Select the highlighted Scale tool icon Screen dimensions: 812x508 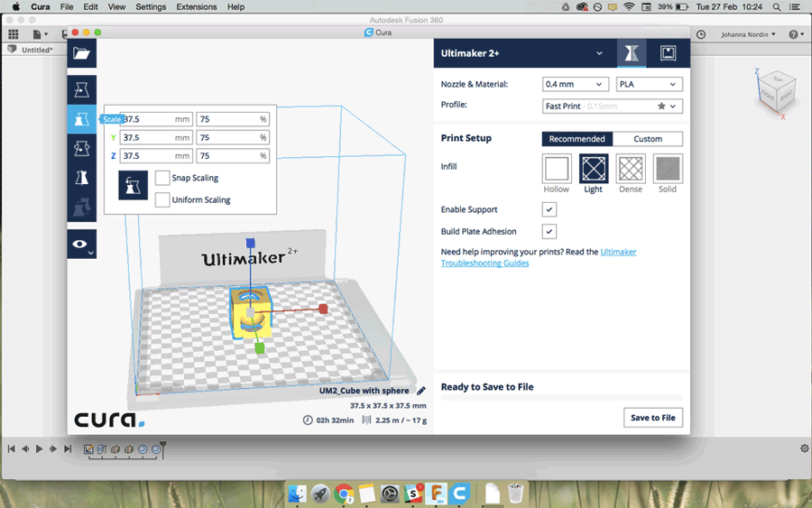(81, 119)
